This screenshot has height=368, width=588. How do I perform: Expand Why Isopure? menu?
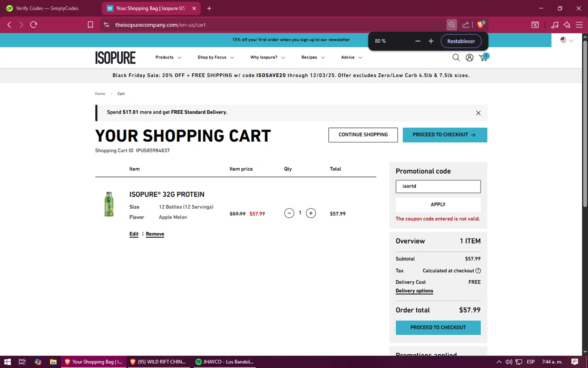click(x=268, y=57)
